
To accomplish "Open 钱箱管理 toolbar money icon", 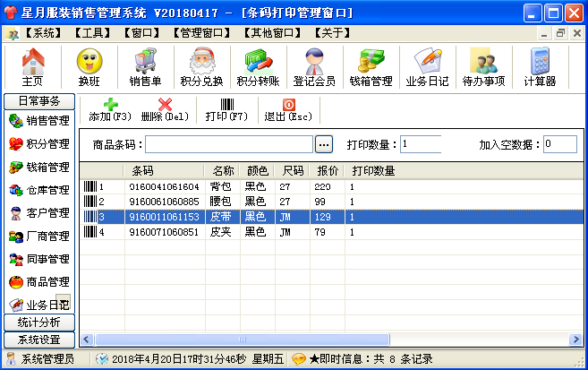I will pos(371,67).
